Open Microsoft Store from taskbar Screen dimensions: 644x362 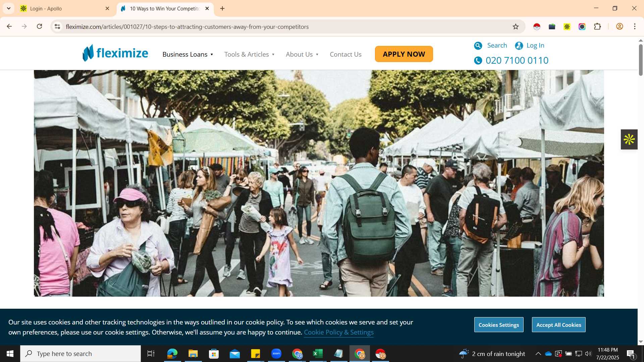click(214, 354)
